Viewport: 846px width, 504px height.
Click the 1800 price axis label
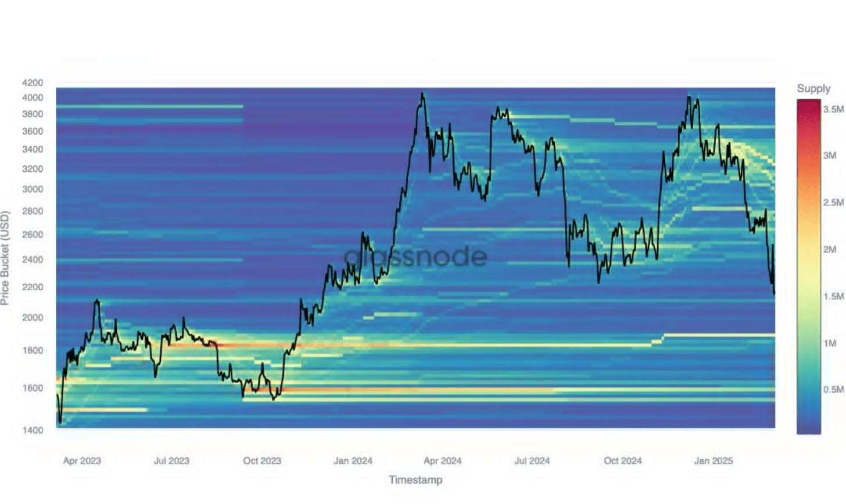[33, 351]
